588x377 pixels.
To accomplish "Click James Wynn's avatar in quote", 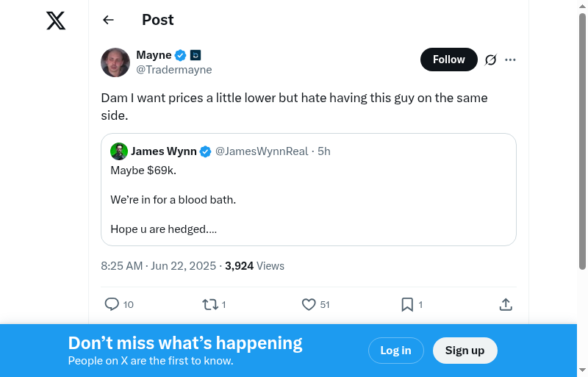I will [119, 151].
